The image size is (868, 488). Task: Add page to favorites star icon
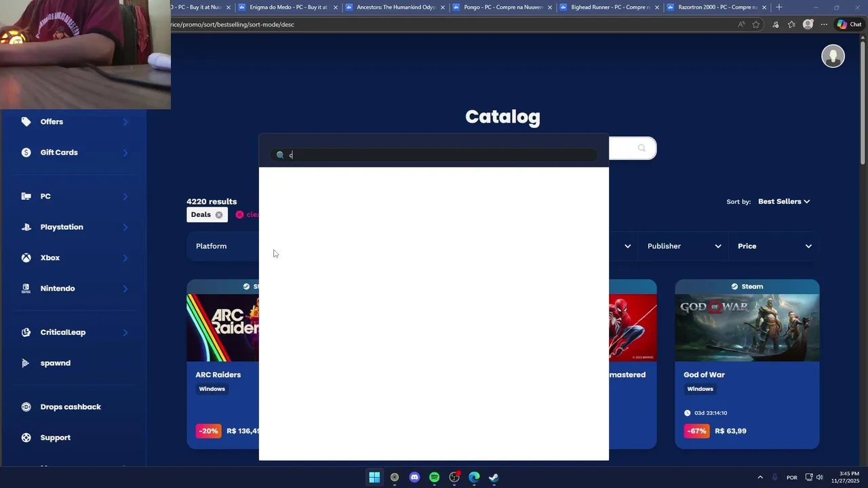click(x=756, y=24)
